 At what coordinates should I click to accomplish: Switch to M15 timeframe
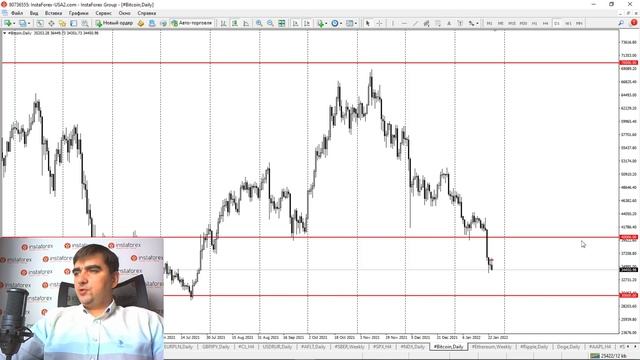point(512,23)
